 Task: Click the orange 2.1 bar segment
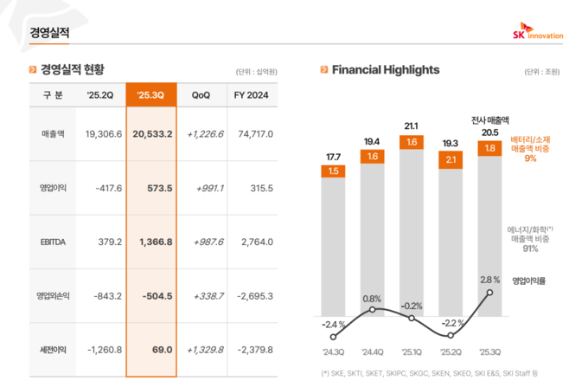(x=451, y=160)
